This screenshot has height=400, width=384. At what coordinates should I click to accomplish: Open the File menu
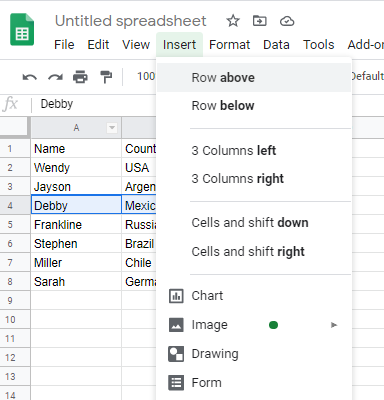coord(64,45)
